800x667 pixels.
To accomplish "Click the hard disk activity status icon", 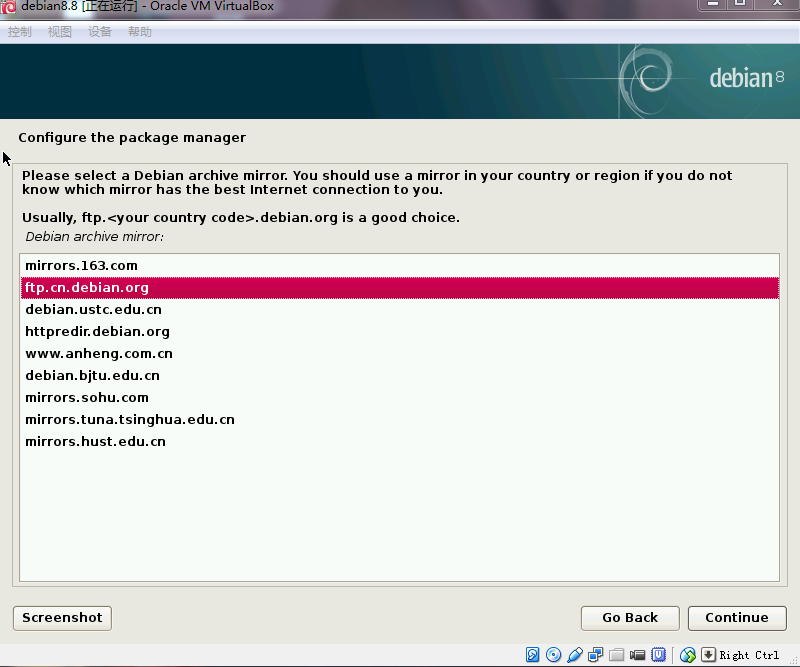I will 533,655.
